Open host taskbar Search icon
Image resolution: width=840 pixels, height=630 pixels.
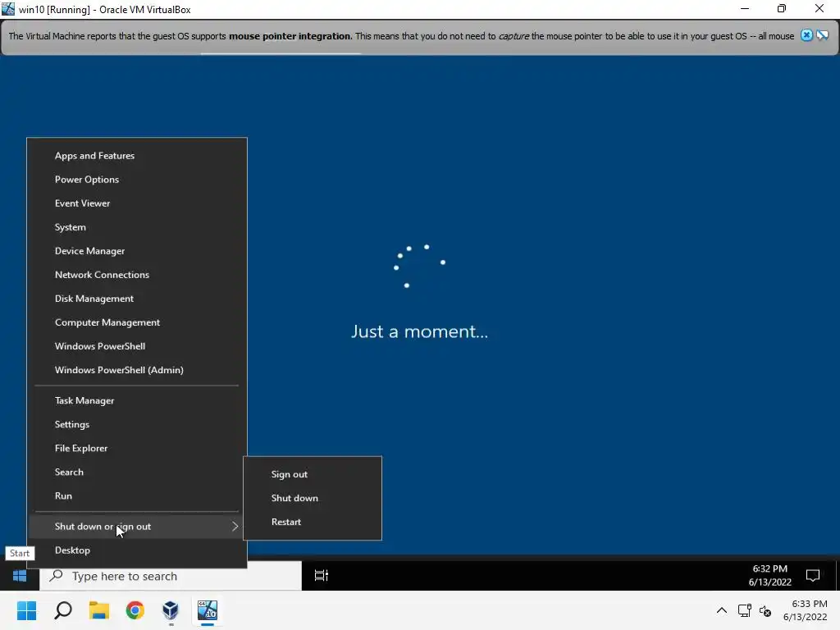point(63,610)
